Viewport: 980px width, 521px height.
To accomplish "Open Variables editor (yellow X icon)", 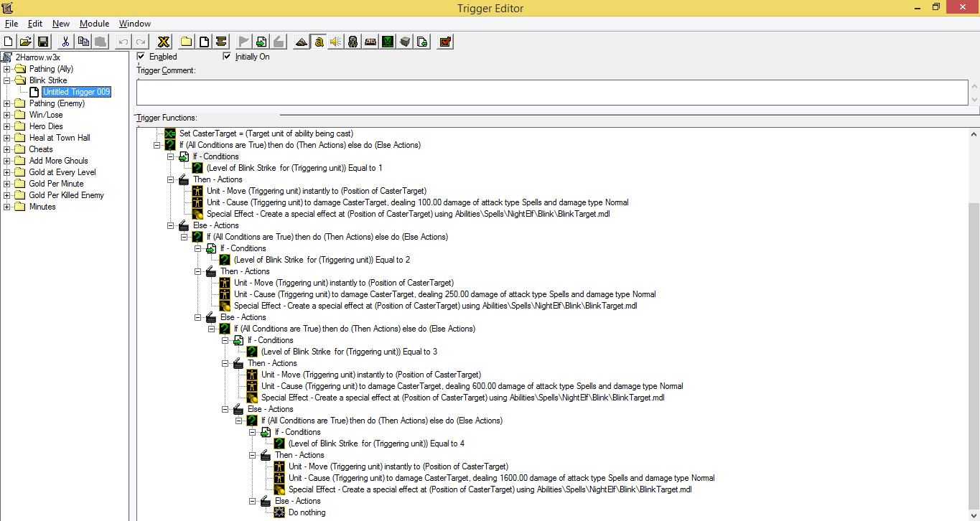I will 164,42.
